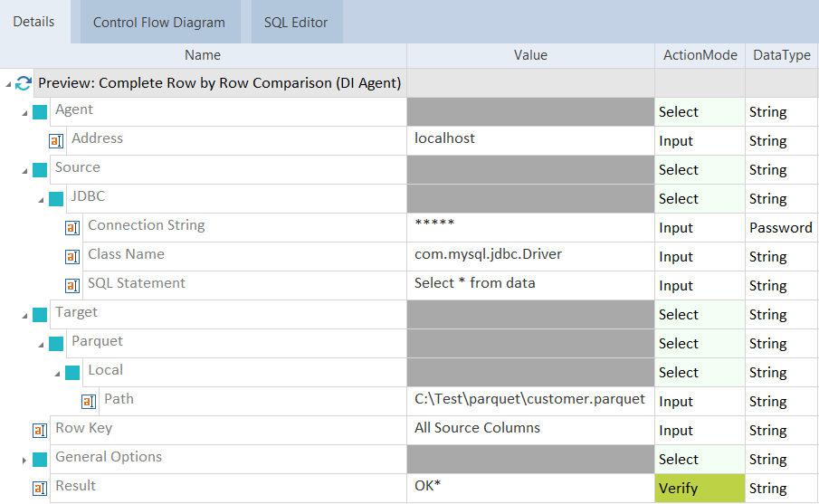Click the Address attribute icon
Screen dimensions: 819x504
[56, 141]
